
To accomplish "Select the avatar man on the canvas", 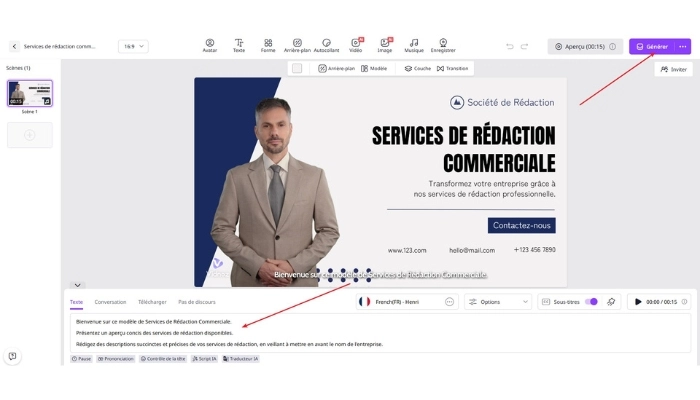I will pos(275,192).
